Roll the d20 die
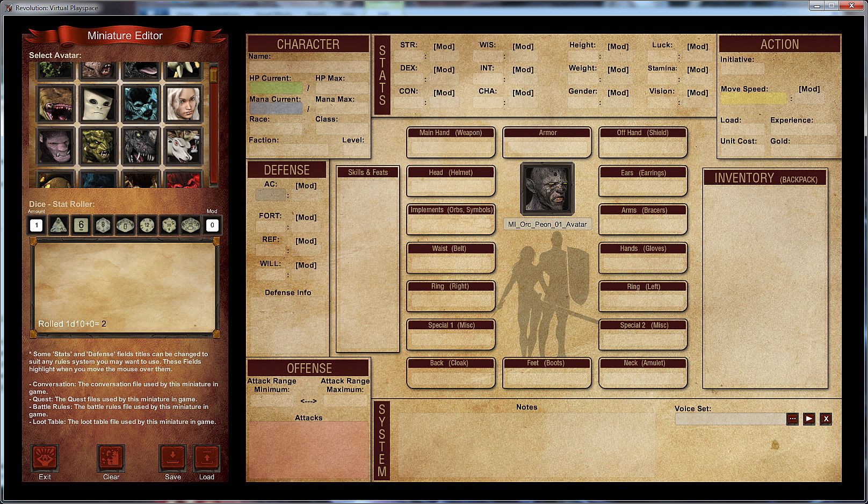Screen dimensions: 868x504 (169, 225)
